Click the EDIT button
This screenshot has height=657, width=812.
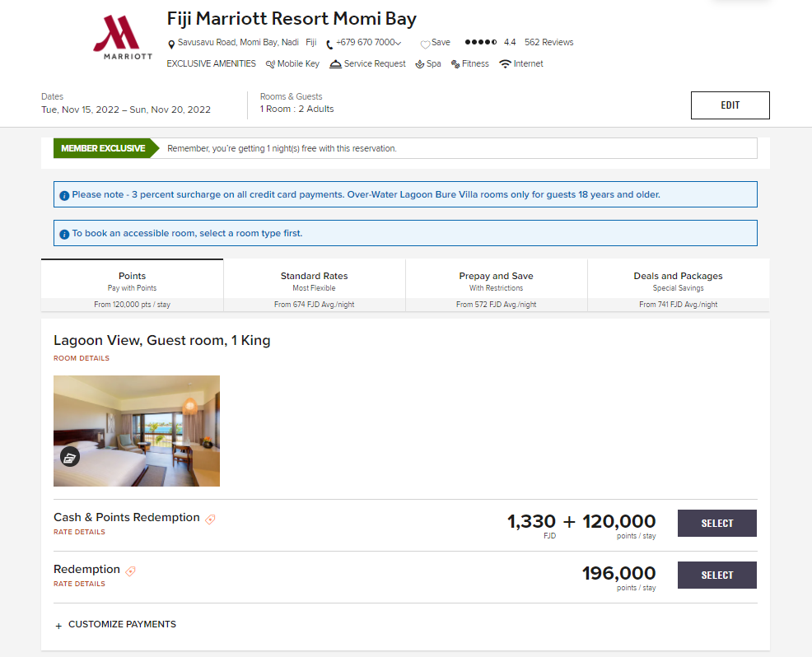(x=730, y=105)
